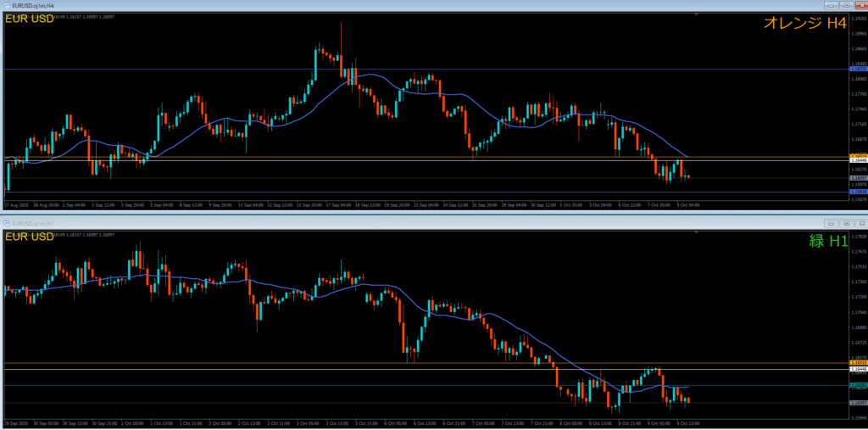Click the chart shift triangle in H1 chart
The width and height of the screenshot is (868, 430).
pyautogui.click(x=696, y=232)
